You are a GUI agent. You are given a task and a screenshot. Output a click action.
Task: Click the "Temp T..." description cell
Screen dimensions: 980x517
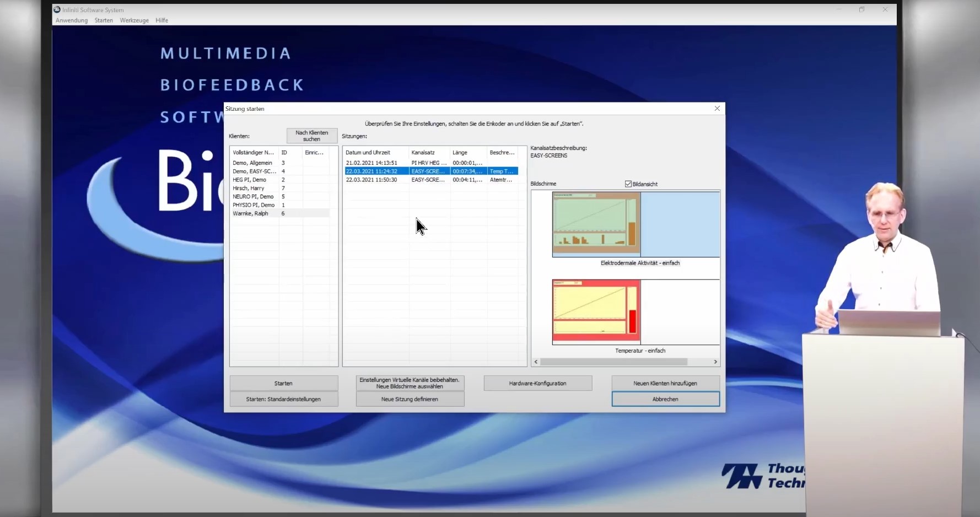pyautogui.click(x=502, y=171)
